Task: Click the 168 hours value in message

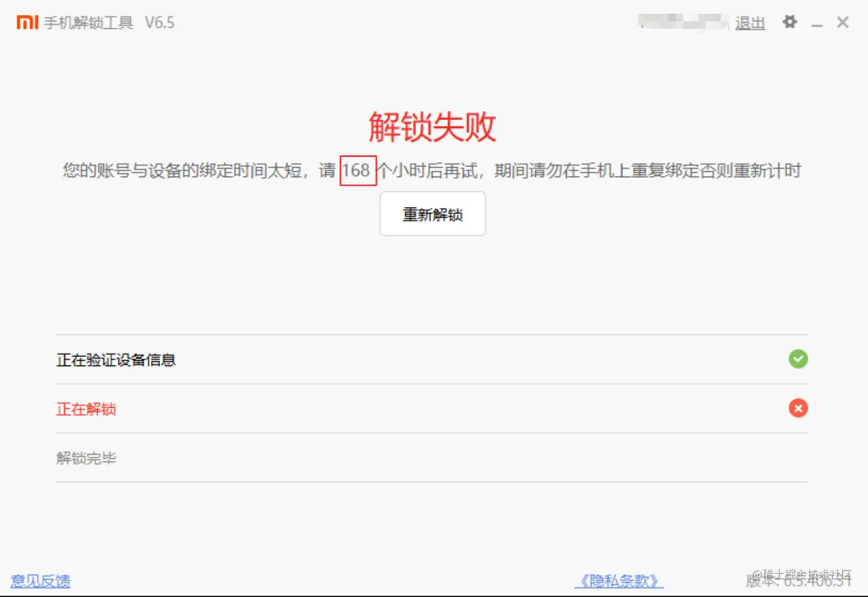Action: 357,170
